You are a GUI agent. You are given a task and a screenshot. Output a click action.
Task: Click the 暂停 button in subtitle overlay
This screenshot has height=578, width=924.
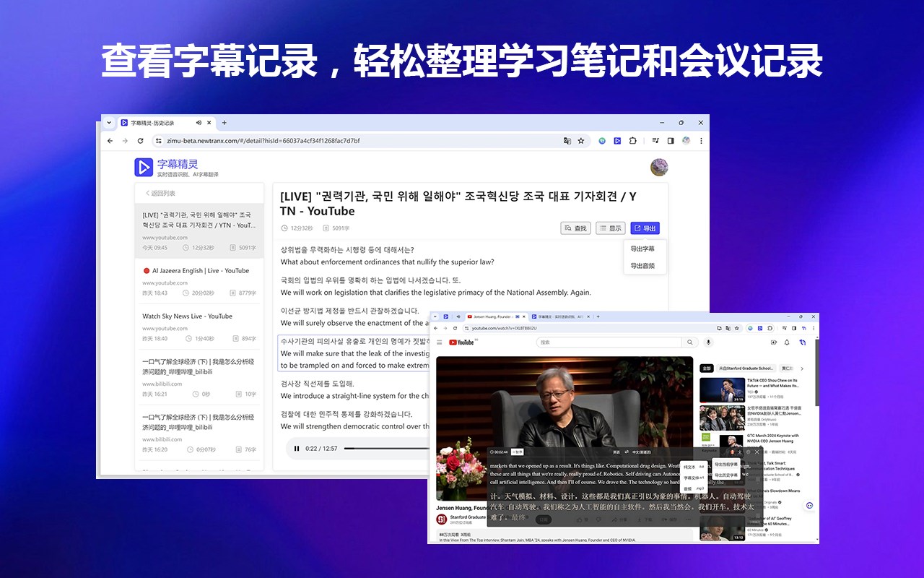click(x=517, y=452)
